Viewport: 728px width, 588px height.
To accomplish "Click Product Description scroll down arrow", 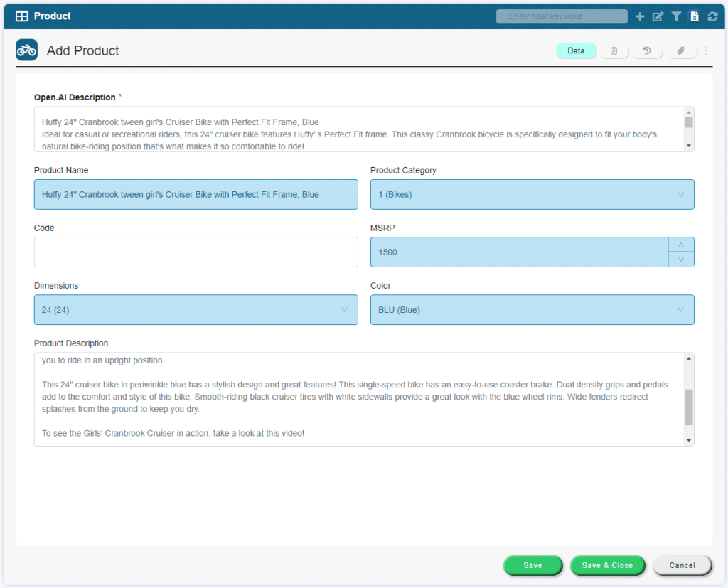I will click(x=689, y=440).
